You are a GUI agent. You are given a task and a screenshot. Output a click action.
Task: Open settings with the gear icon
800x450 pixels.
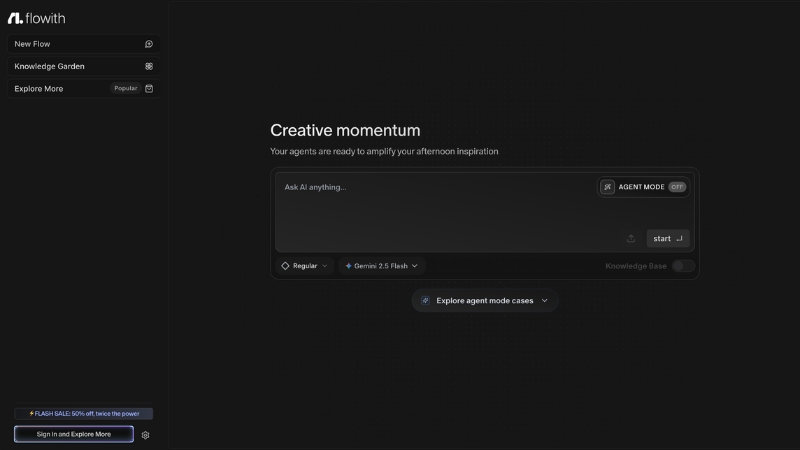click(x=146, y=435)
